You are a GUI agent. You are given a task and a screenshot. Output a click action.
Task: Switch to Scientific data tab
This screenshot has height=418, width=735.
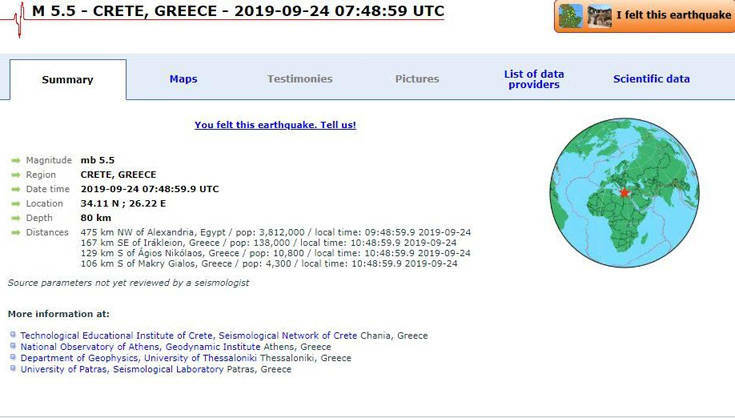click(652, 79)
